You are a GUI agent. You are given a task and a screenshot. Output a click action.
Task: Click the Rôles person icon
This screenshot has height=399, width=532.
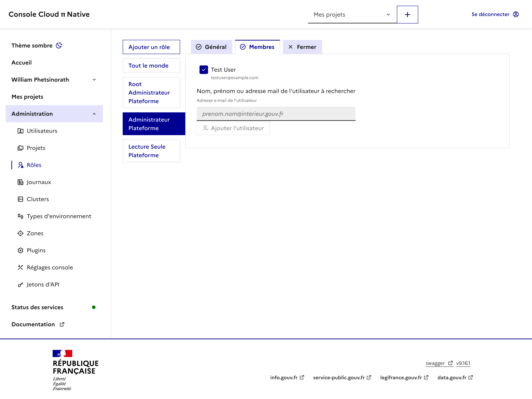coord(21,165)
